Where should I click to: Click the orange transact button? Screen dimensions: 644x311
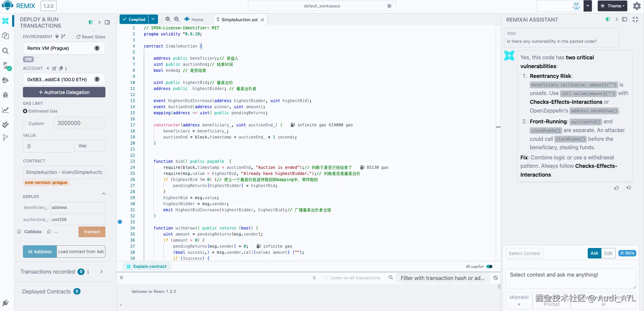[92, 232]
